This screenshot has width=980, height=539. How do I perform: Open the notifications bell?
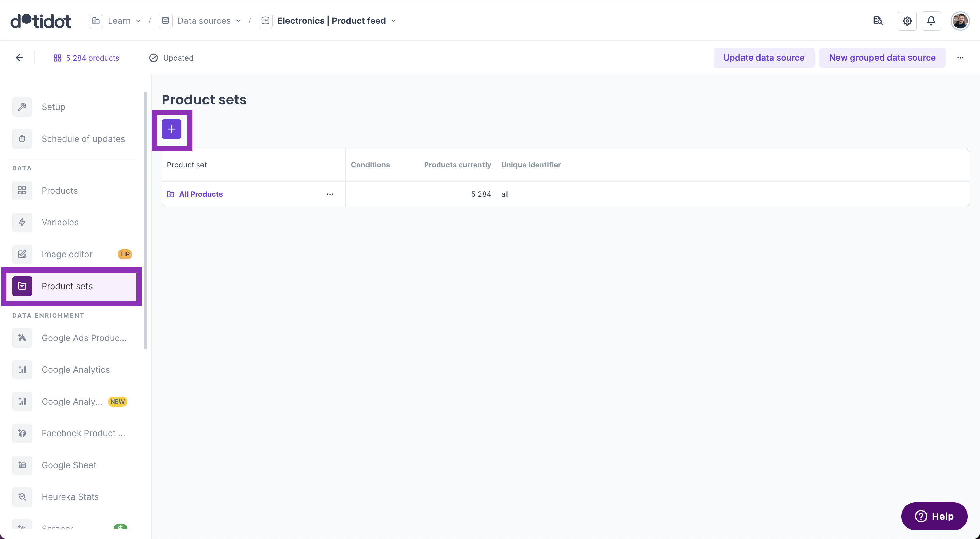click(x=931, y=21)
